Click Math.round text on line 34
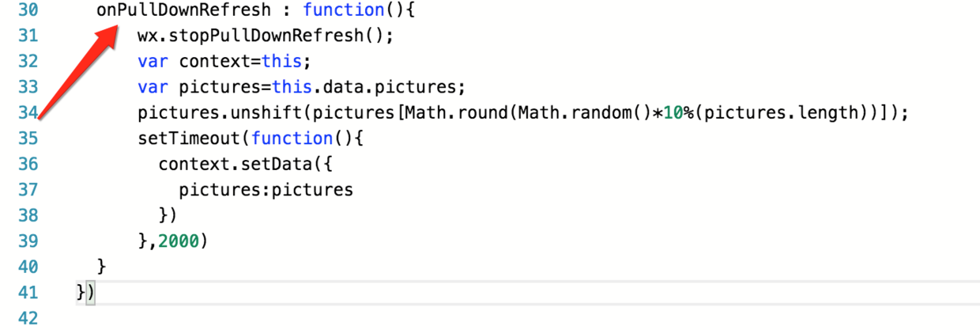980x330 pixels. pos(458,113)
